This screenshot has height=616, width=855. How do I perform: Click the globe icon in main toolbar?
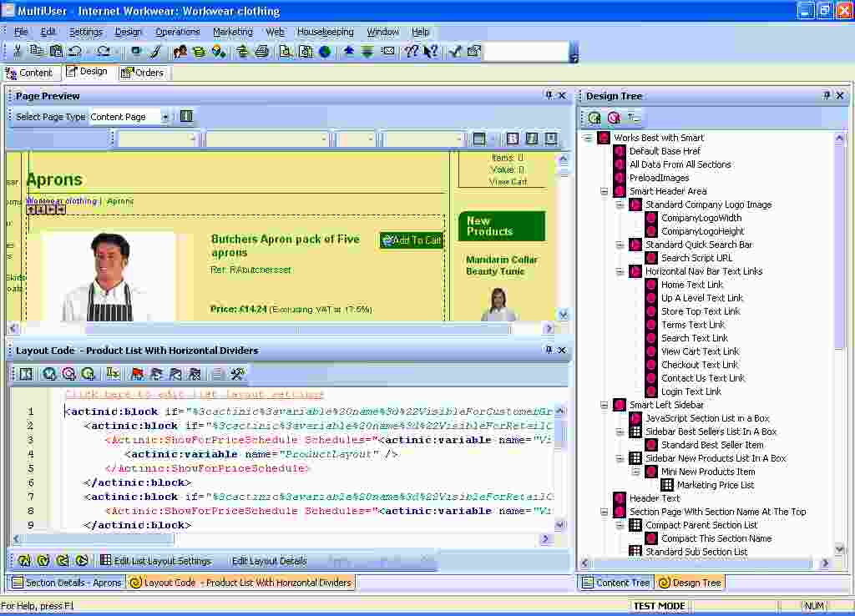point(325,51)
